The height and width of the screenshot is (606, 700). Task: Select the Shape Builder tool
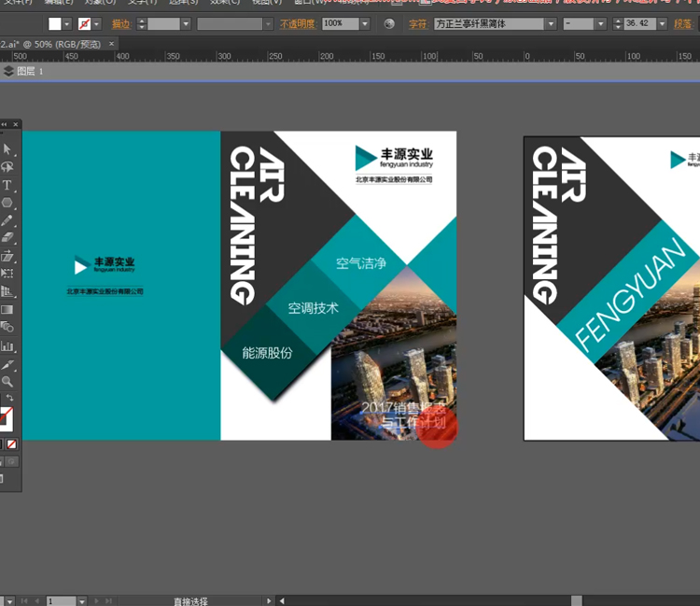point(7,327)
